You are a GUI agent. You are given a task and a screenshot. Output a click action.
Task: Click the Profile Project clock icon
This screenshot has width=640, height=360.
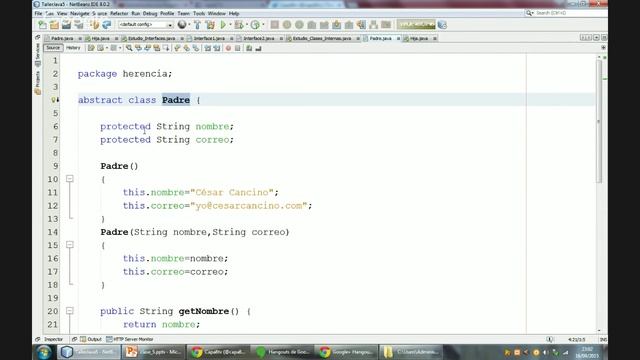[x=255, y=25]
